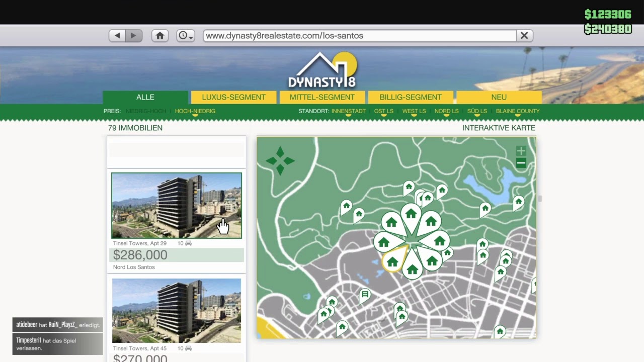Image resolution: width=644 pixels, height=362 pixels.
Task: Zoom out the map with the minus button
Action: point(521,163)
